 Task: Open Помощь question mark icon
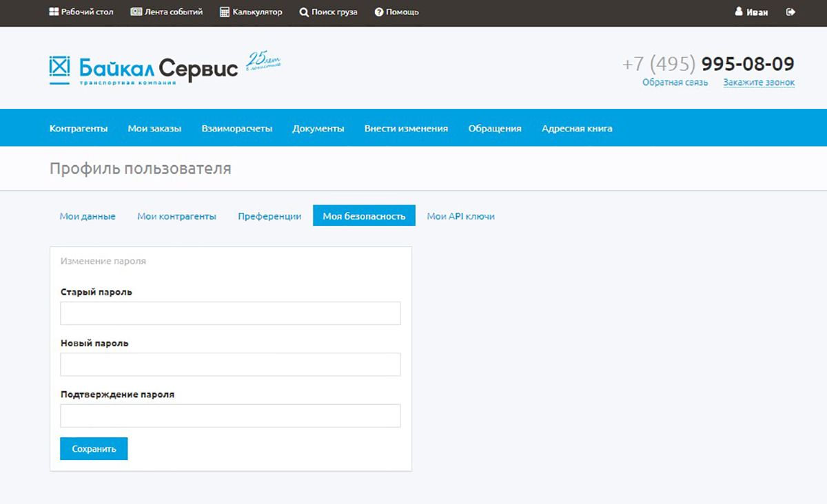click(378, 12)
